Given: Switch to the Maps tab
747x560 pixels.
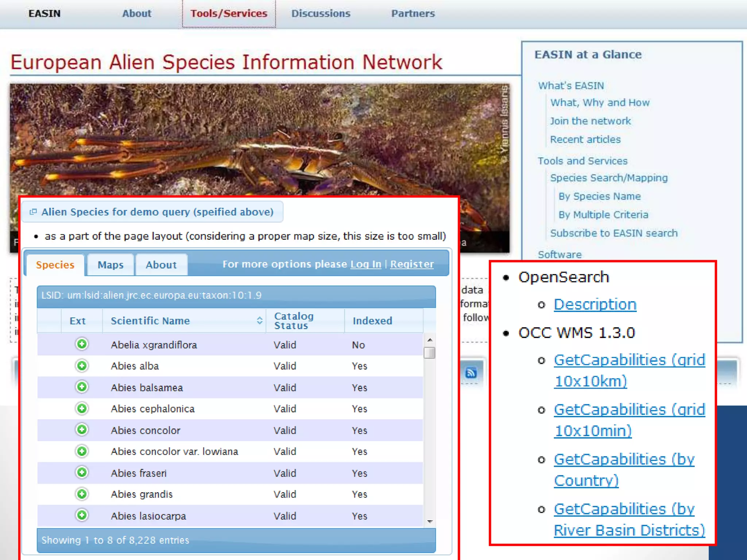Looking at the screenshot, I should tap(110, 265).
